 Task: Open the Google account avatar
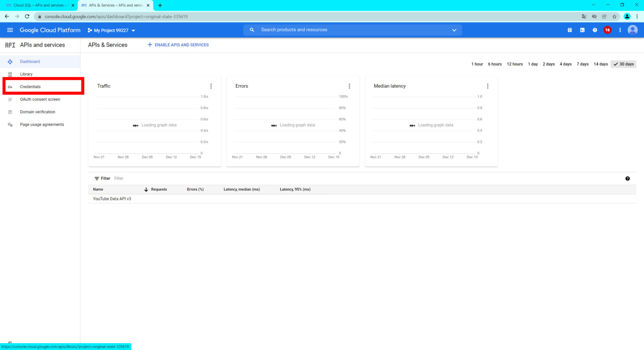[633, 30]
